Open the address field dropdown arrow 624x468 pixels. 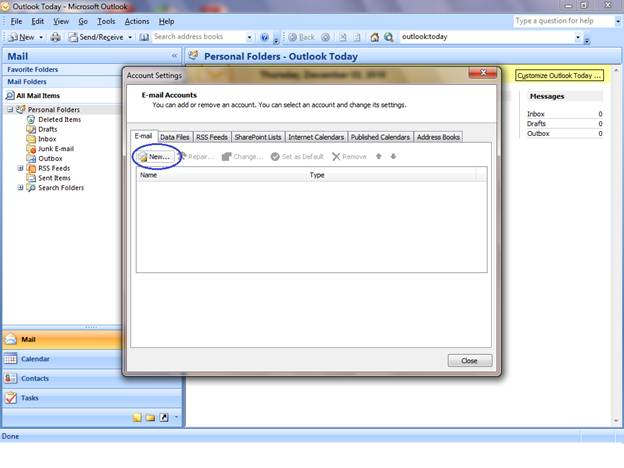pyautogui.click(x=578, y=37)
